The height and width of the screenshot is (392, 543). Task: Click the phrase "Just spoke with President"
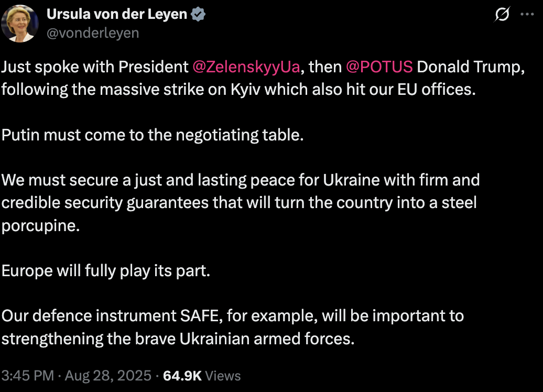(95, 67)
